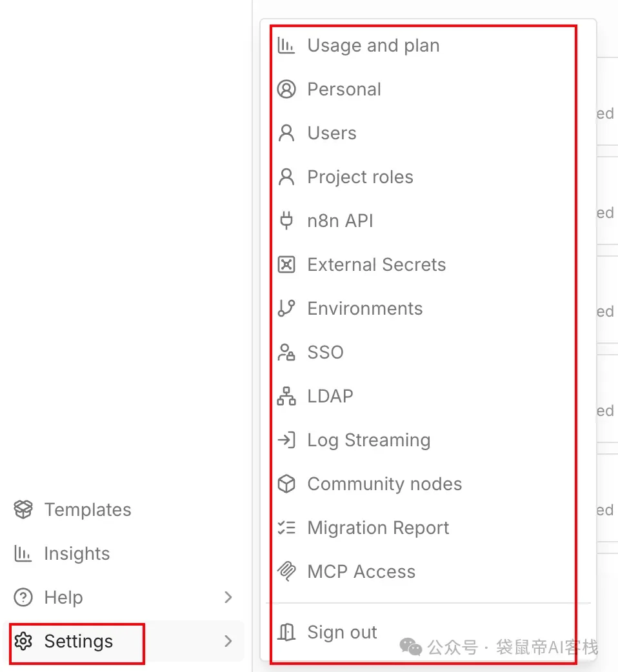Click the Log Streaming arrow icon
This screenshot has width=618, height=672.
(286, 440)
